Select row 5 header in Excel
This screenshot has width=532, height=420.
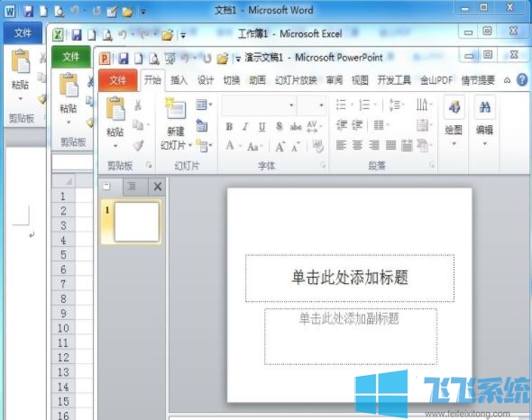(x=63, y=255)
